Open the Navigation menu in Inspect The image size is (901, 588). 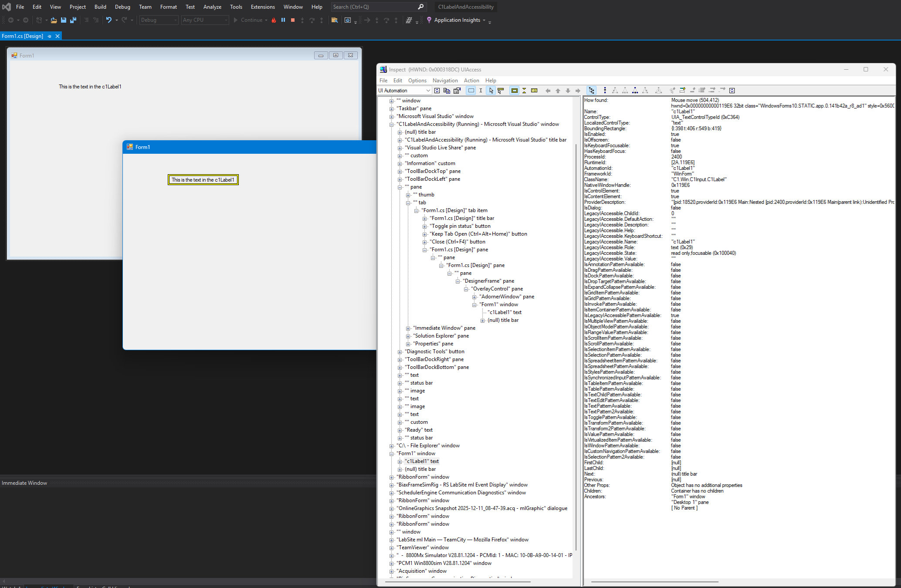445,81
